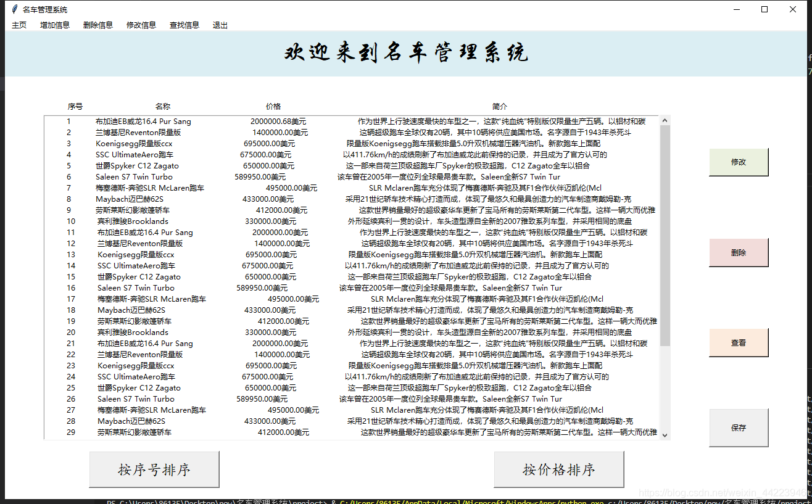Image resolution: width=812 pixels, height=504 pixels.
Task: Open the 修改信息 menu
Action: pyautogui.click(x=141, y=25)
